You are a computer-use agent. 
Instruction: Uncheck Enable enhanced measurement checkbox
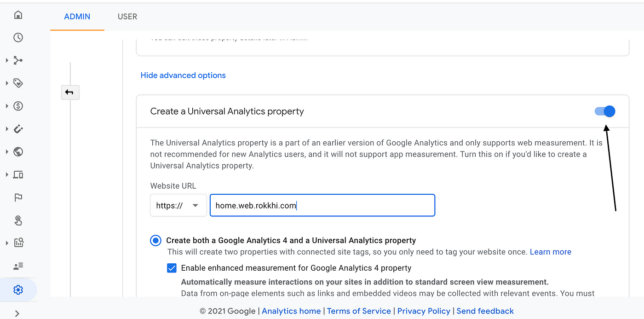click(172, 268)
